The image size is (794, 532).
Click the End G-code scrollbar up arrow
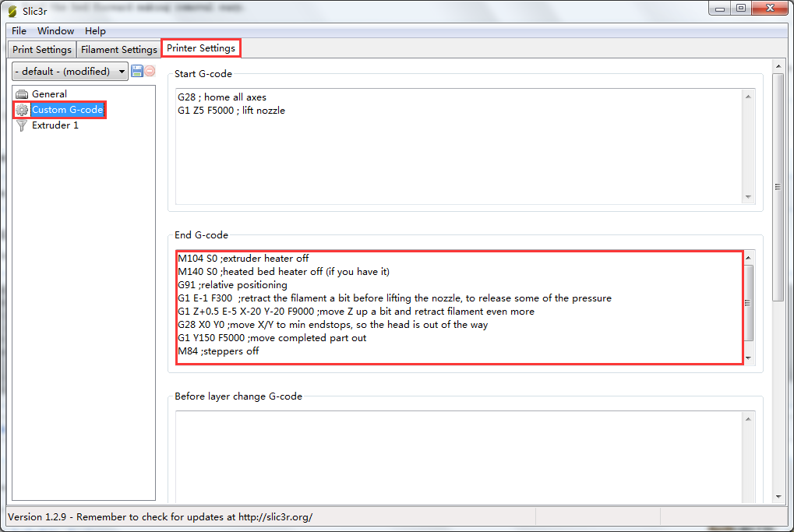749,258
